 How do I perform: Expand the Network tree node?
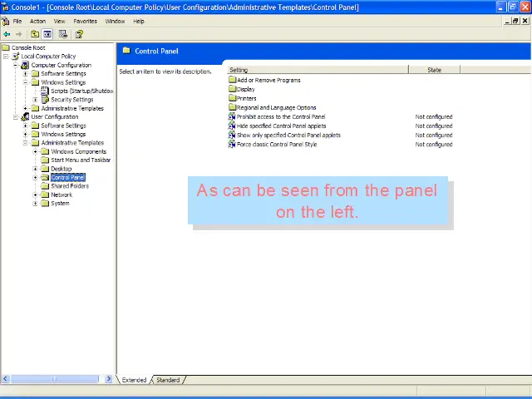(x=35, y=195)
